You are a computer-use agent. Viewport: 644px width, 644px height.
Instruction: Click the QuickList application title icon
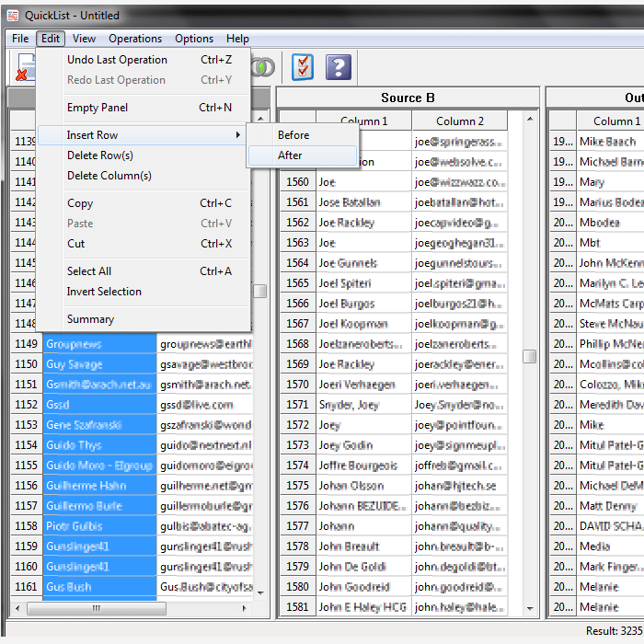[13, 16]
